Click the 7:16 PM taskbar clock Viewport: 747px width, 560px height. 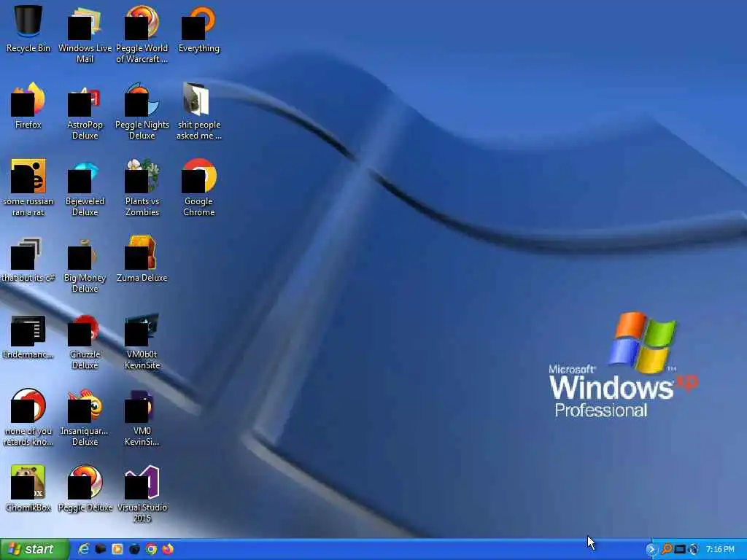(720, 550)
